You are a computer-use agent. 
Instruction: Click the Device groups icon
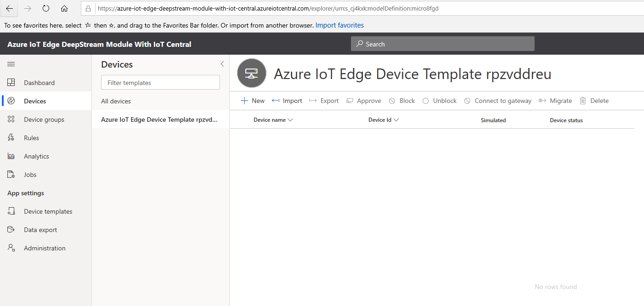[x=11, y=119]
